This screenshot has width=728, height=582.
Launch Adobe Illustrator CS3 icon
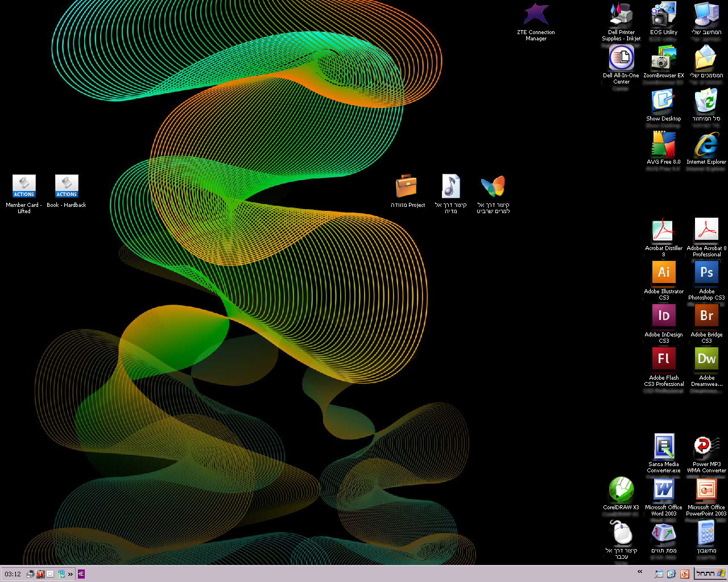click(664, 273)
